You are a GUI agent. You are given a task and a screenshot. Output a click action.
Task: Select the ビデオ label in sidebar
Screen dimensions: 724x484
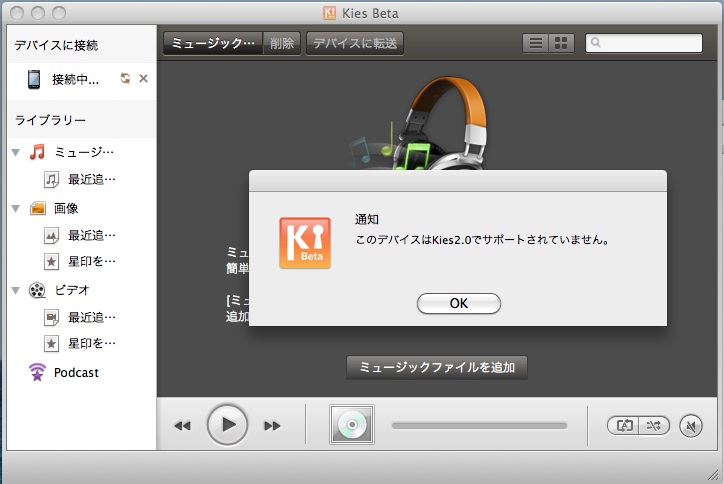[x=72, y=290]
